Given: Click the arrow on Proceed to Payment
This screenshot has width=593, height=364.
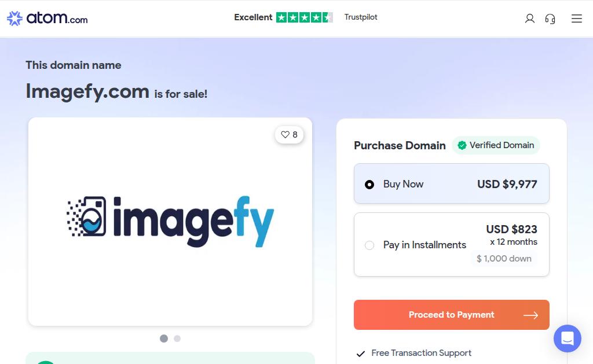Looking at the screenshot, I should [530, 315].
